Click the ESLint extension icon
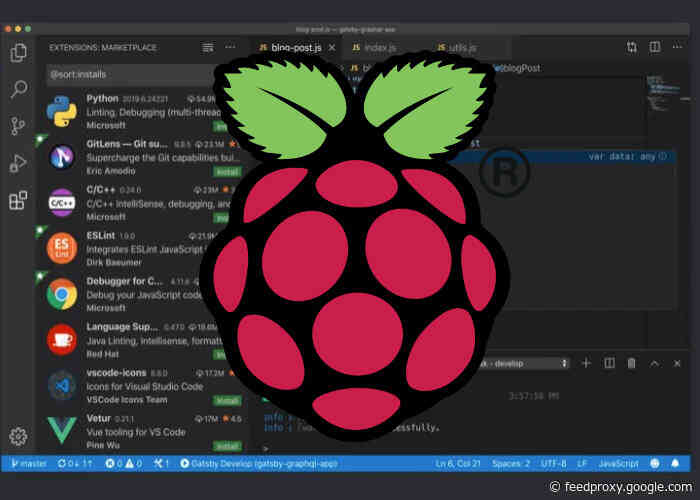This screenshot has height=500, width=700. pos(62,249)
